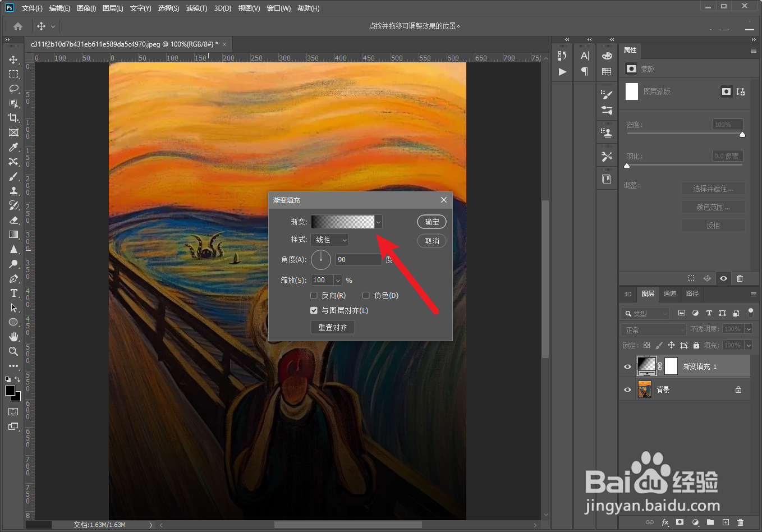Click the add layer style fx icon
Image resolution: width=762 pixels, height=532 pixels.
(665, 522)
